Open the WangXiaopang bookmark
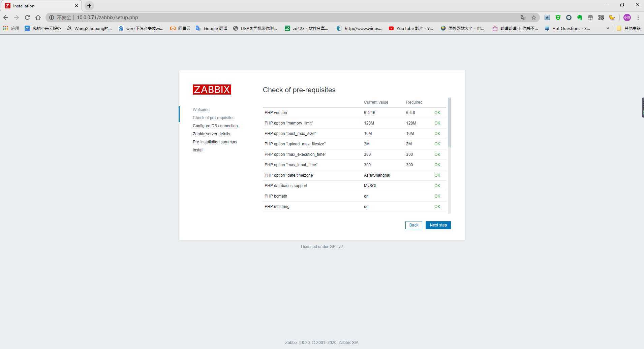The image size is (644, 349). pyautogui.click(x=89, y=28)
